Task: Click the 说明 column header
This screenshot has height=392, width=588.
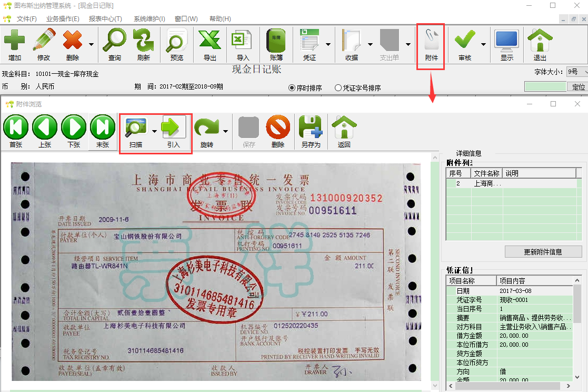Action: [539, 173]
